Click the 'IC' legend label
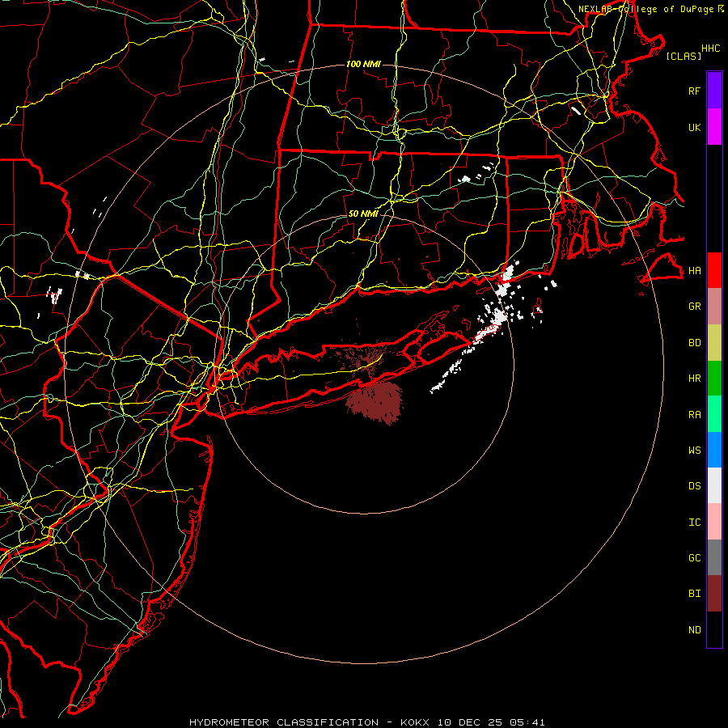 pyautogui.click(x=694, y=523)
